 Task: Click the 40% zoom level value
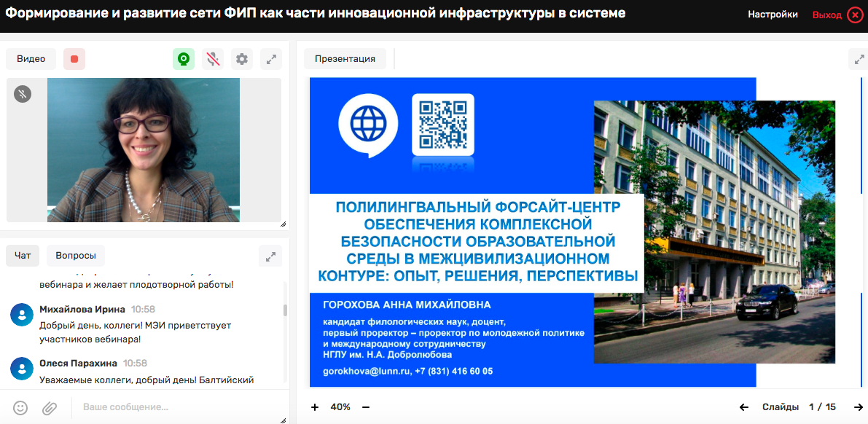(340, 407)
